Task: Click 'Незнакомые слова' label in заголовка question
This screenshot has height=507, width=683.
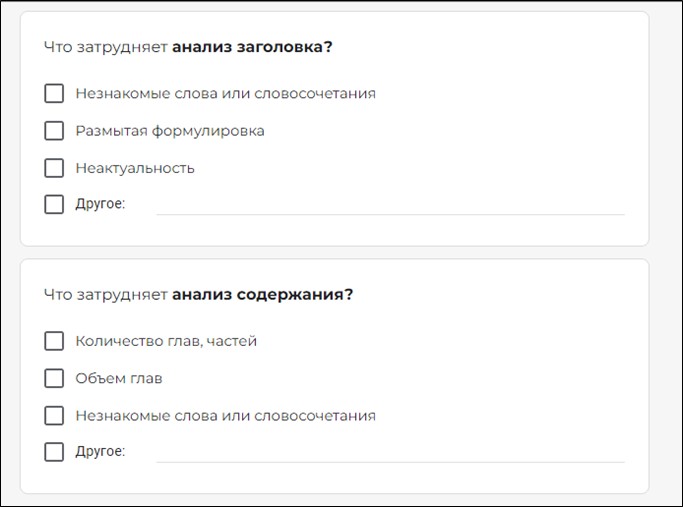Action: pos(226,94)
